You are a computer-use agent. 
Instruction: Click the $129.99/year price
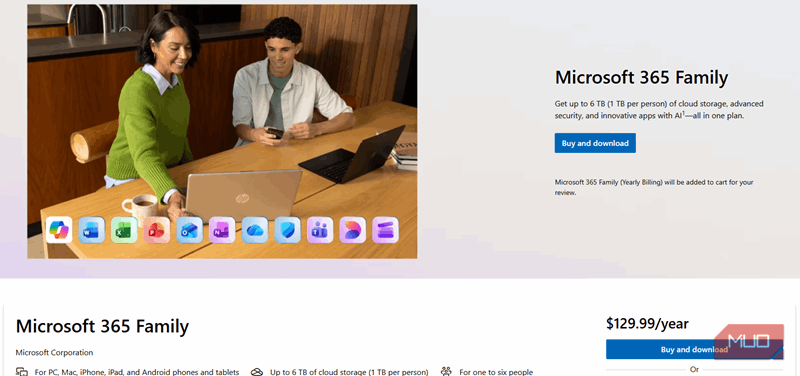[x=647, y=323]
